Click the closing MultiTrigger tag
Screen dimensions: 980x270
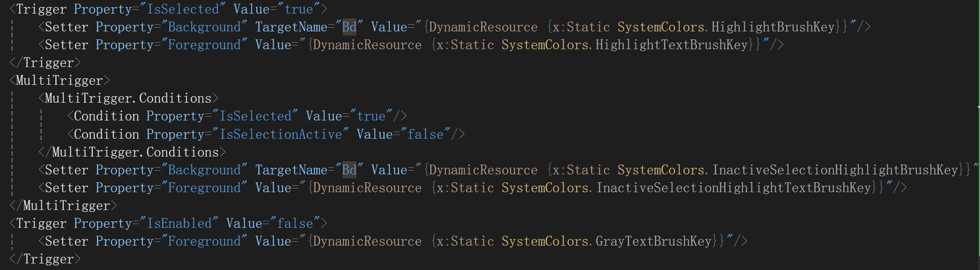(63, 206)
